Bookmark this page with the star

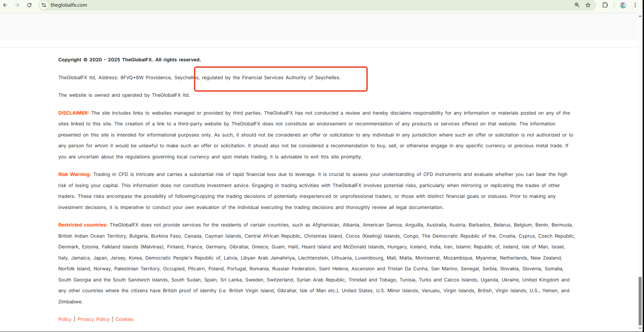pyautogui.click(x=588, y=5)
